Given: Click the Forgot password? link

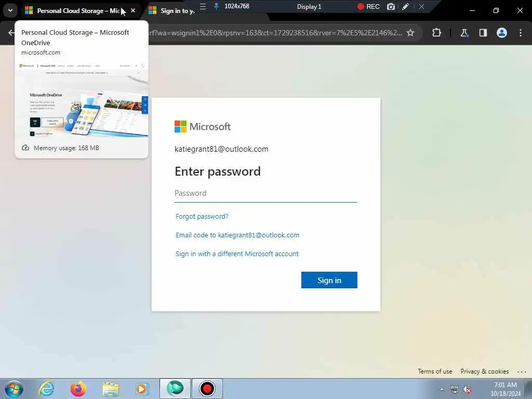Looking at the screenshot, I should click(x=202, y=217).
